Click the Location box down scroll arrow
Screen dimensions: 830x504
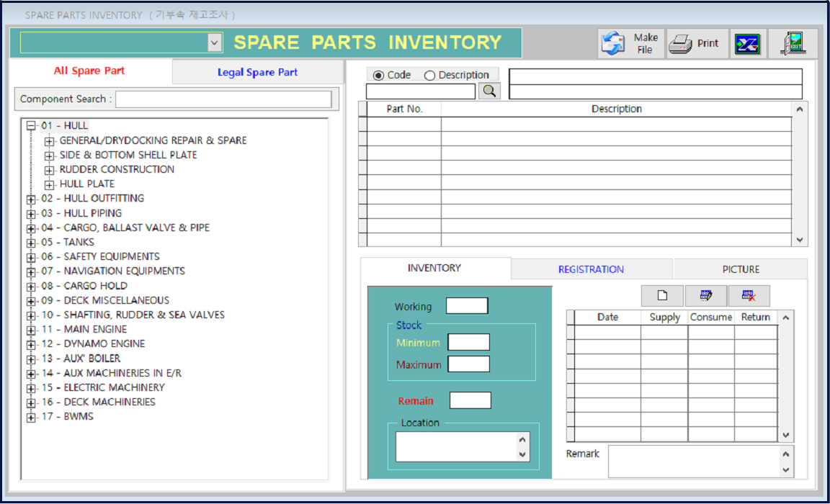click(522, 455)
